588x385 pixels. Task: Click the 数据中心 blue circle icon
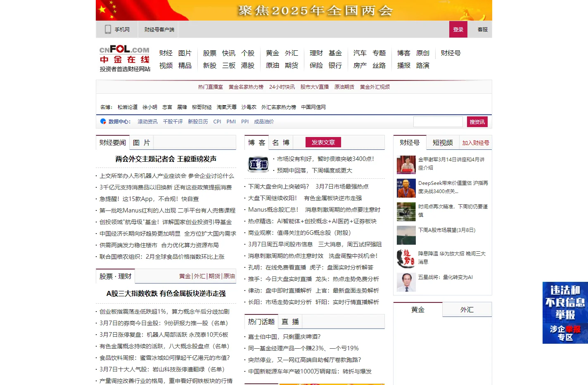coord(103,121)
